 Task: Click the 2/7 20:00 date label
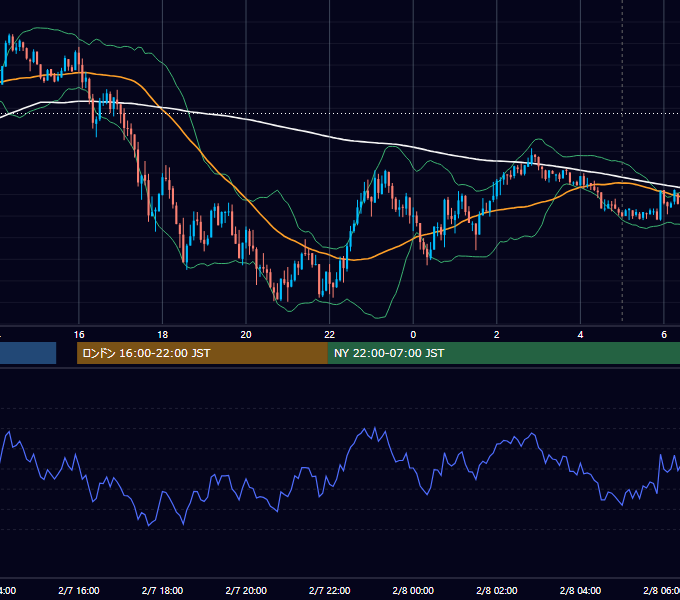click(246, 590)
